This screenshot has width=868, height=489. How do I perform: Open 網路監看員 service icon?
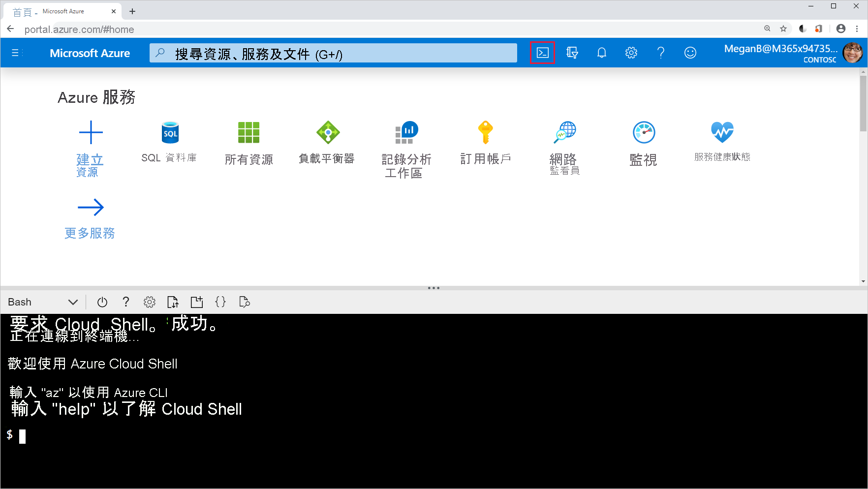coord(564,132)
